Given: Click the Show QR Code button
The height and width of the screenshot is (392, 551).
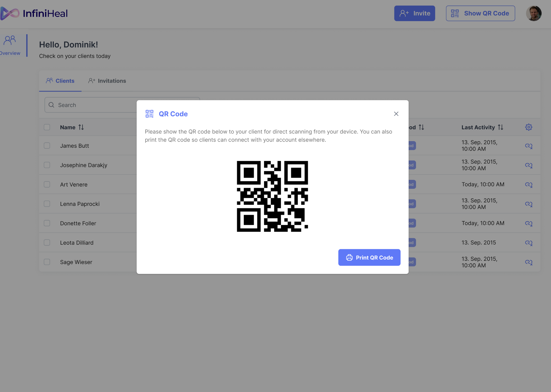Looking at the screenshot, I should (481, 13).
